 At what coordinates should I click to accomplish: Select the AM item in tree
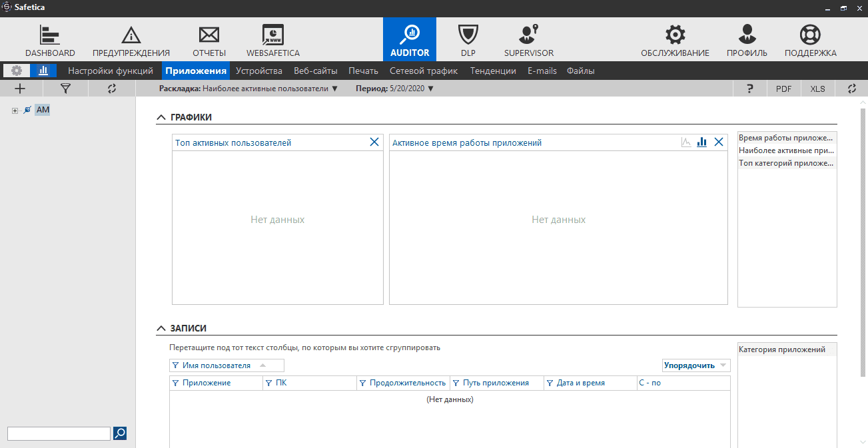coord(43,110)
